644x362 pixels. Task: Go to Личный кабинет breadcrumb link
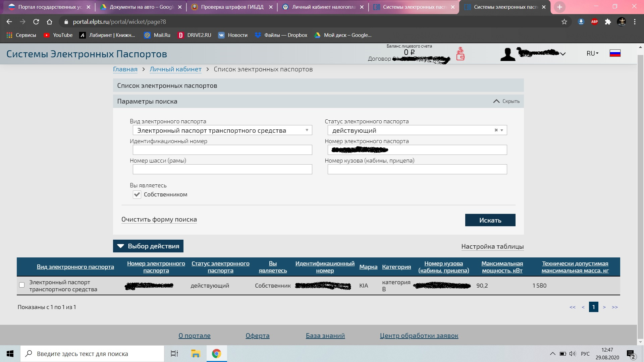[x=175, y=69]
